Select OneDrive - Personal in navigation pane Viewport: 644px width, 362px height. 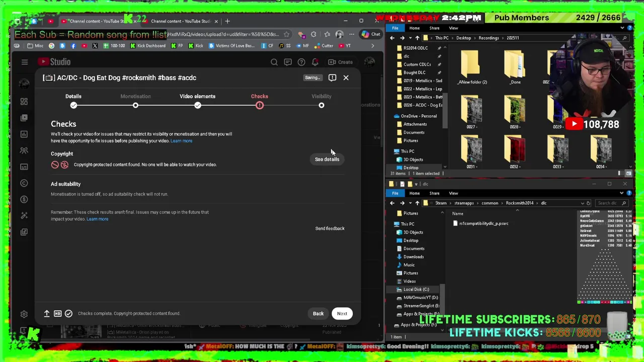[x=415, y=116]
